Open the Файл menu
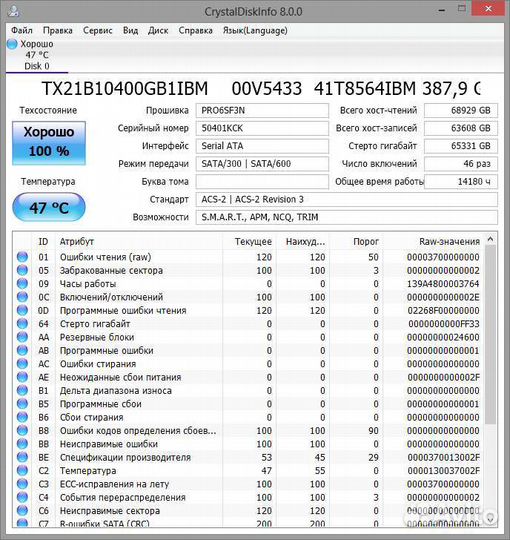The height and width of the screenshot is (540, 510). pos(22,30)
